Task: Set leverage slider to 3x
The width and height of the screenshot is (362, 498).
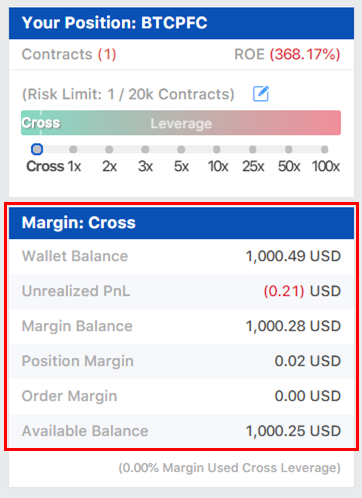Action: [145, 149]
